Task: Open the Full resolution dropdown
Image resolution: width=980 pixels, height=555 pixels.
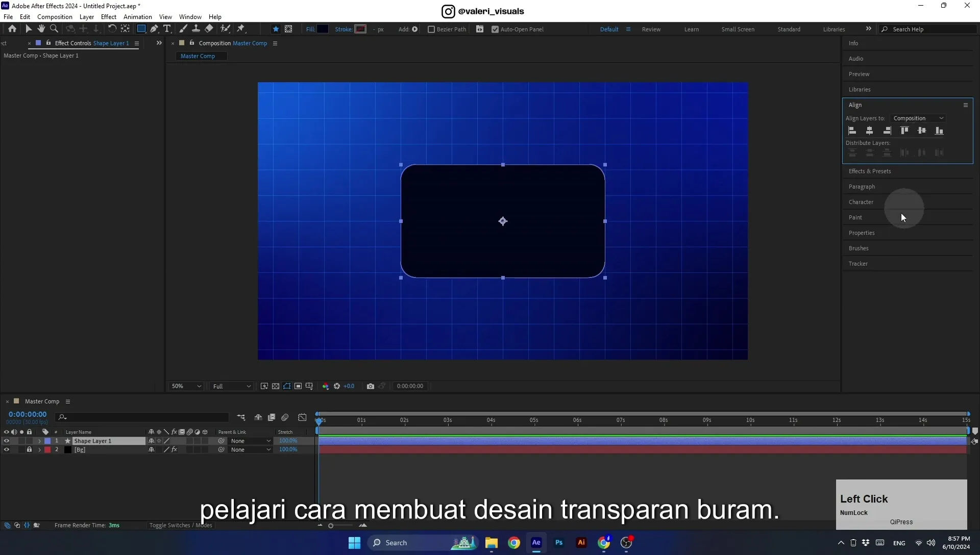Action: (x=232, y=386)
